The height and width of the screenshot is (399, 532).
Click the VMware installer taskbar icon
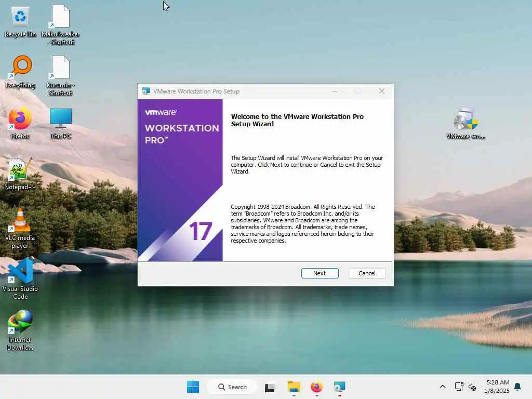339,387
